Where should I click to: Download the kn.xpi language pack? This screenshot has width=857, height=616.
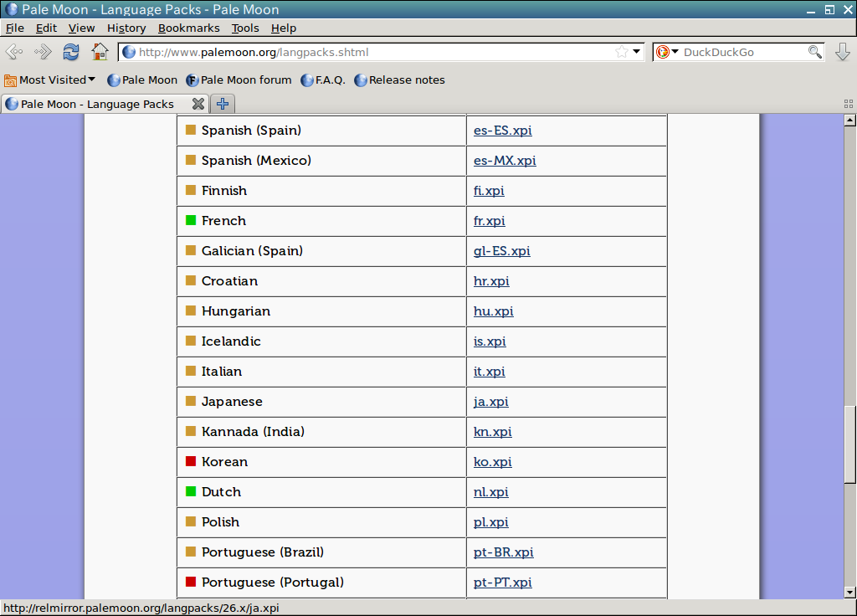coord(492,432)
